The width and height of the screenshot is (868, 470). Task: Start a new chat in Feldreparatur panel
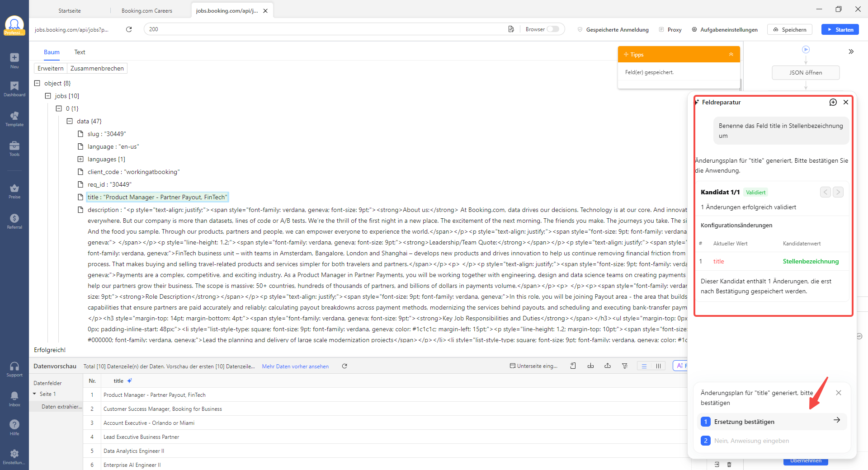pos(833,102)
